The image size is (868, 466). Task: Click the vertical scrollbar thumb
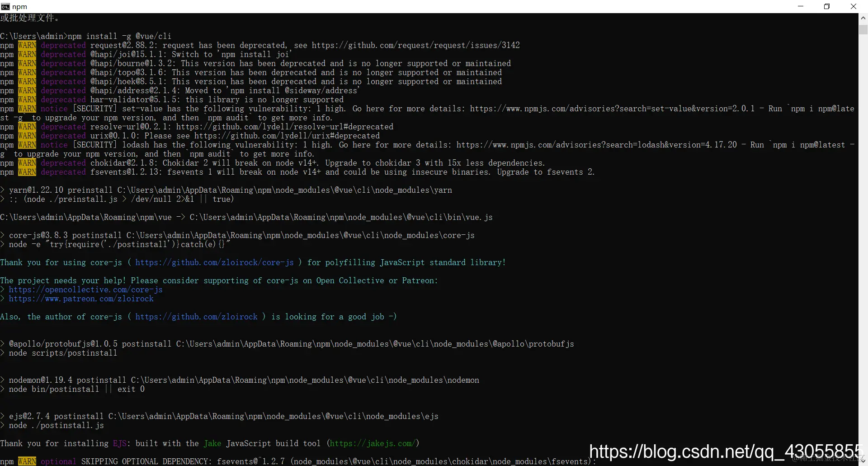(x=863, y=29)
